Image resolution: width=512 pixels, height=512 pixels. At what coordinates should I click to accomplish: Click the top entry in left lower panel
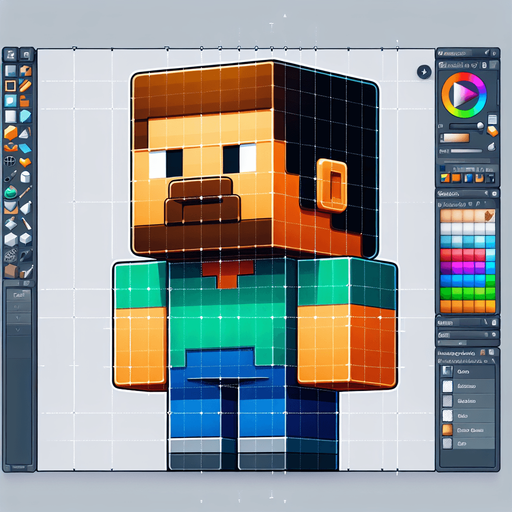point(18,295)
